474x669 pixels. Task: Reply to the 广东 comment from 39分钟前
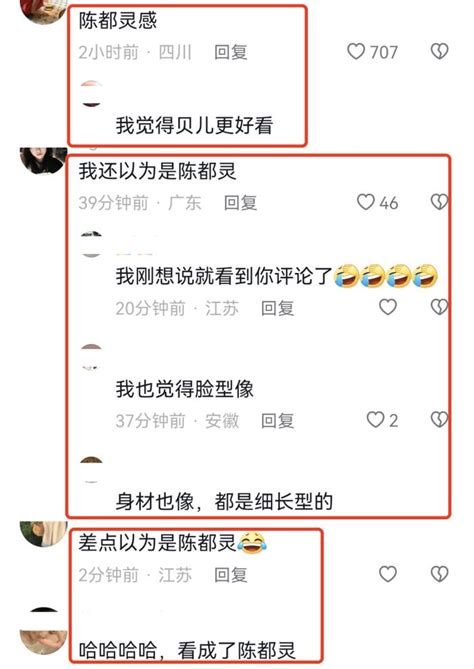(241, 203)
